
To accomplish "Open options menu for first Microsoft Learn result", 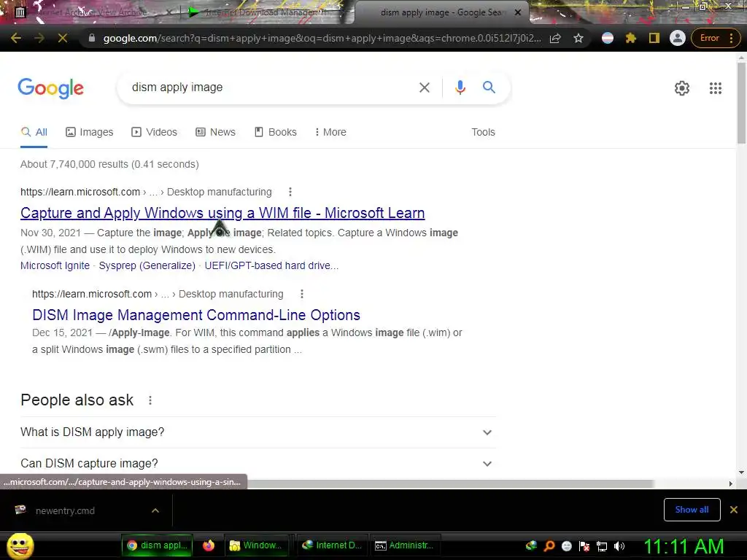I will (x=290, y=192).
